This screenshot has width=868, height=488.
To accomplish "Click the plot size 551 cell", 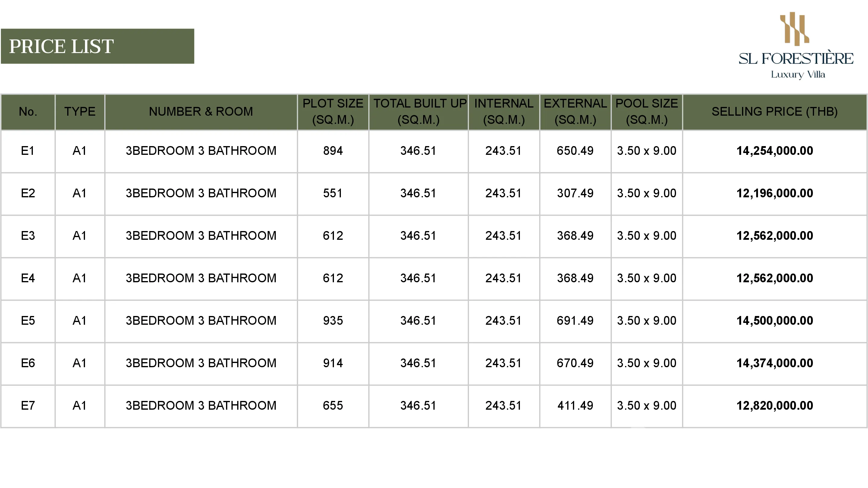I will click(x=332, y=193).
